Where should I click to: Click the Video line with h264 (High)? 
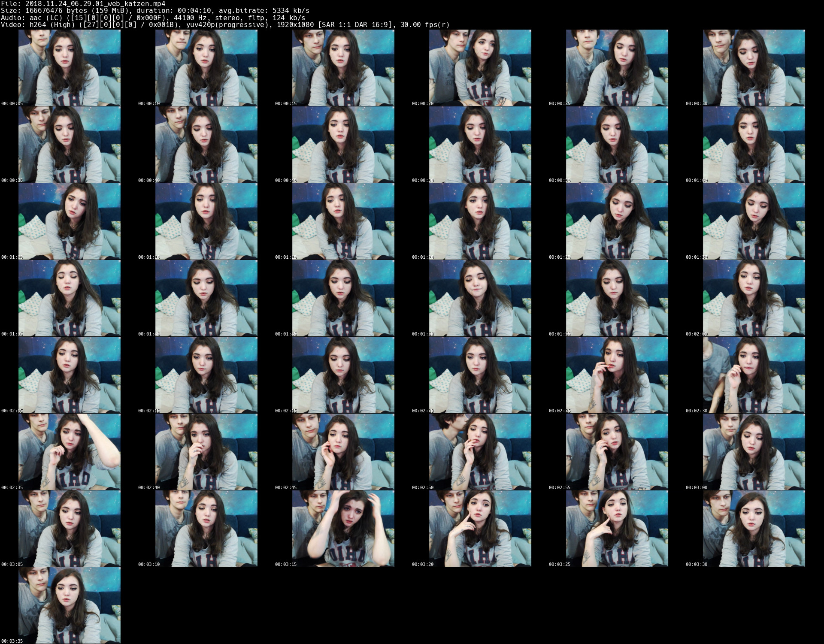(225, 24)
